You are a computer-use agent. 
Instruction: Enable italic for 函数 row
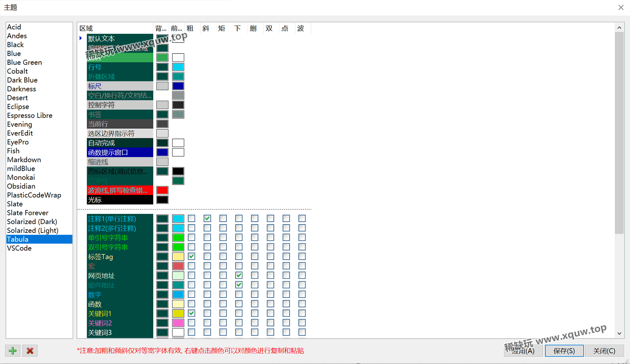tap(207, 304)
